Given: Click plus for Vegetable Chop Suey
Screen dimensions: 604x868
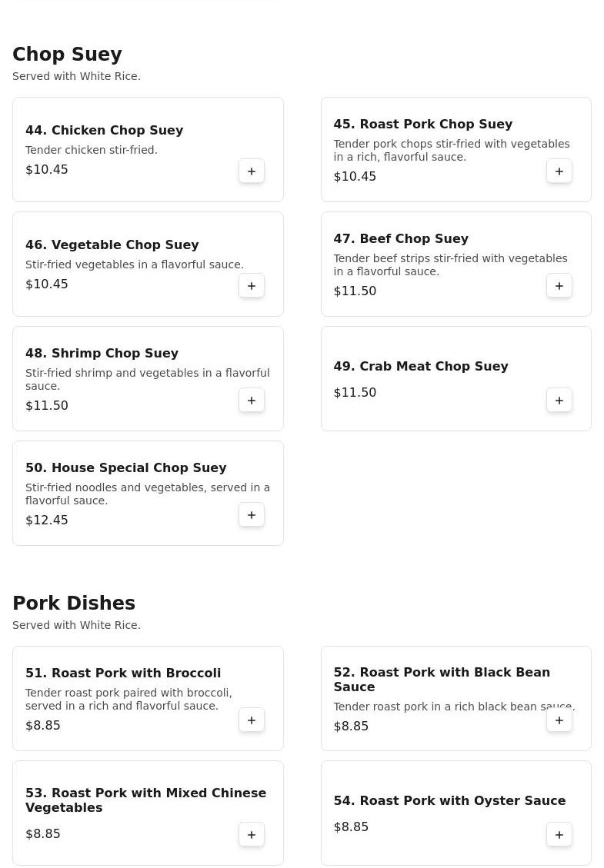Looking at the screenshot, I should pyautogui.click(x=251, y=286).
